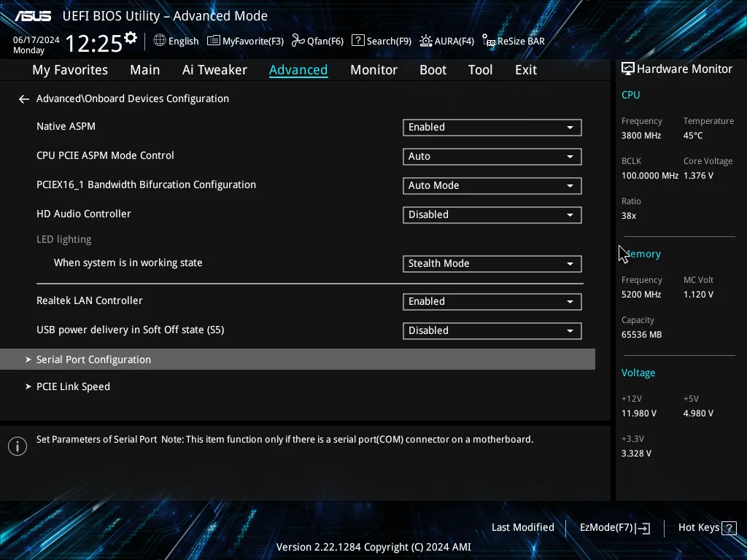Click Last Modified button
Image resolution: width=747 pixels, height=560 pixels.
(x=522, y=528)
